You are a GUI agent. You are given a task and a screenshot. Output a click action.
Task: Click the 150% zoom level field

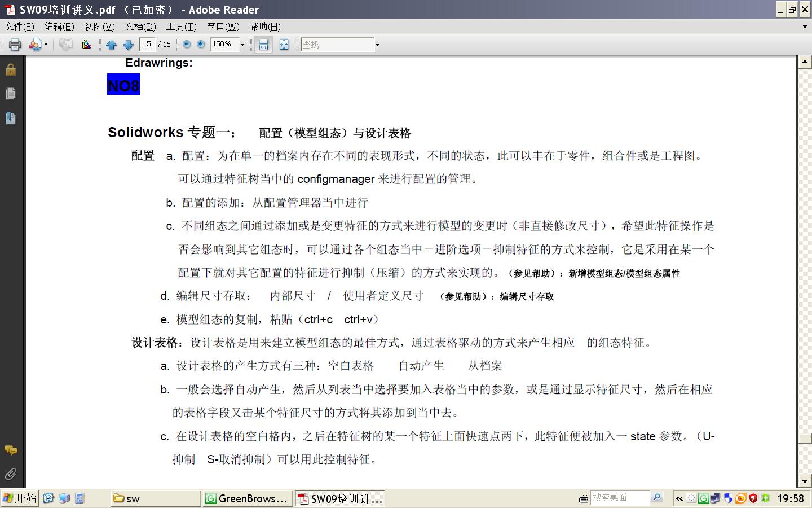(x=224, y=44)
